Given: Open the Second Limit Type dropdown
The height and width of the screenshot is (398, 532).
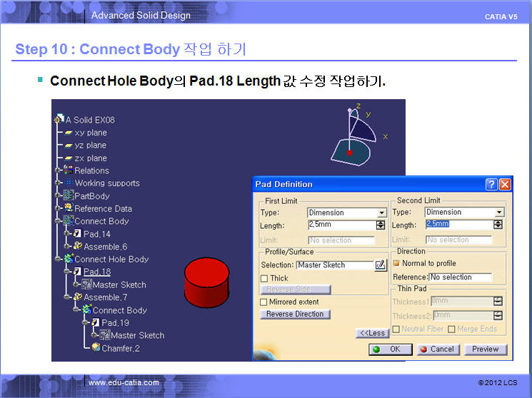Looking at the screenshot, I should click(499, 213).
